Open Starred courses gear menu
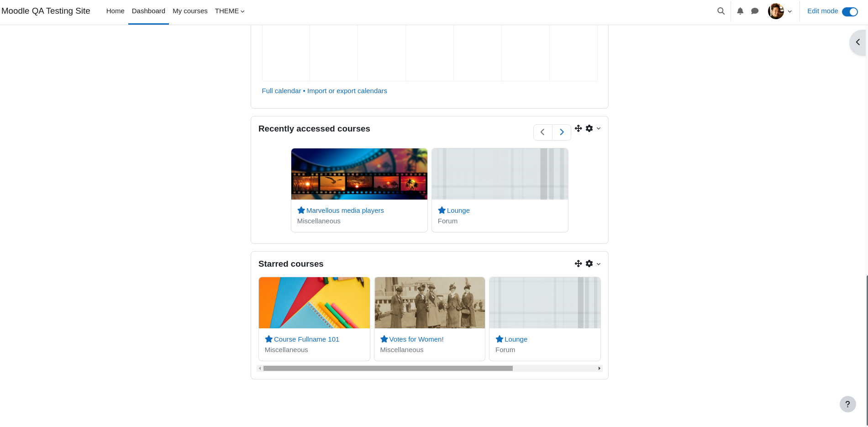The height and width of the screenshot is (427, 868). tap(589, 264)
